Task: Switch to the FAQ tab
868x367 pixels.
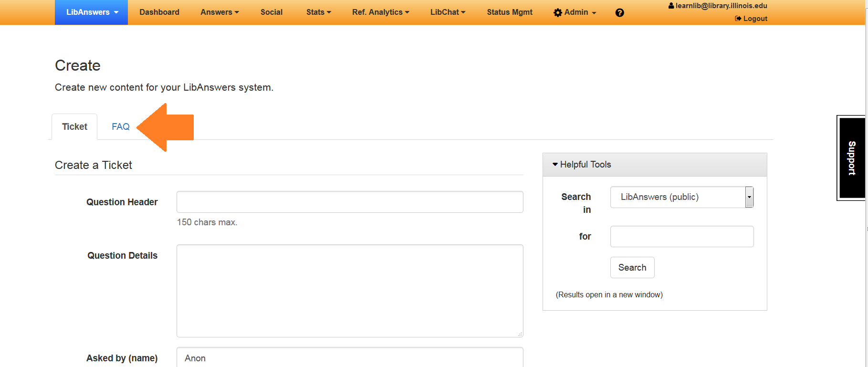Action: click(x=120, y=127)
